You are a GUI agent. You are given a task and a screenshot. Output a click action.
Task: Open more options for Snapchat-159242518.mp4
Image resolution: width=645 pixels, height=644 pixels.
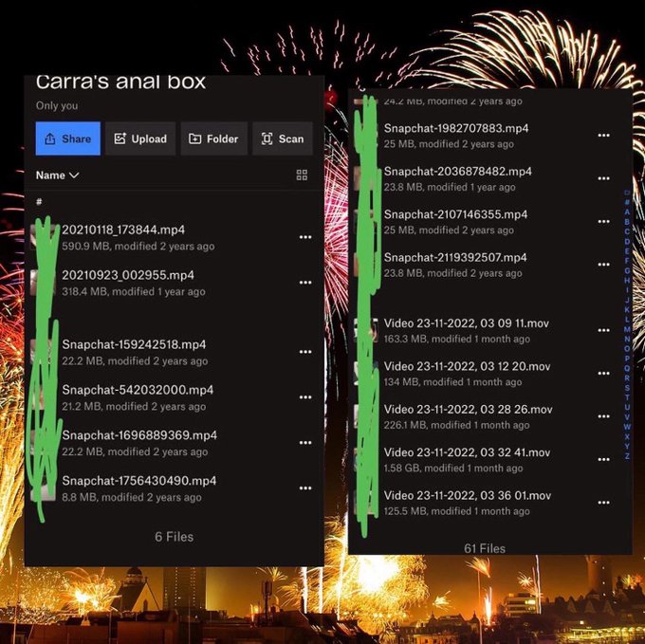(x=305, y=352)
